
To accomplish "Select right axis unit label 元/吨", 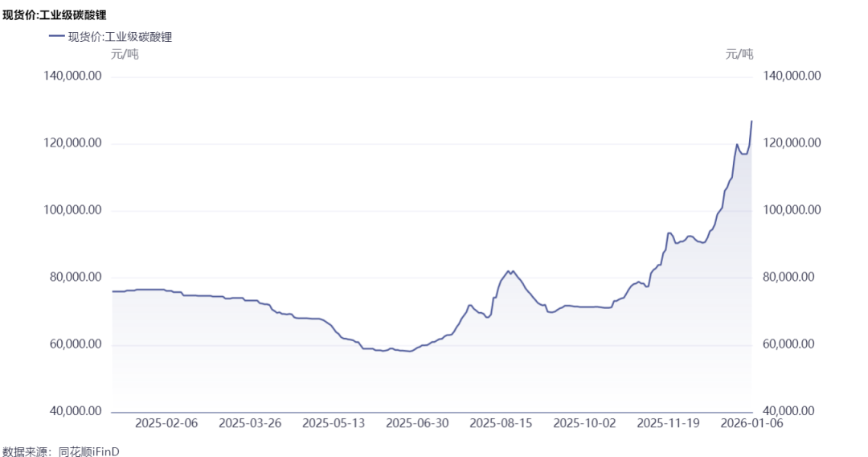I will click(x=739, y=54).
